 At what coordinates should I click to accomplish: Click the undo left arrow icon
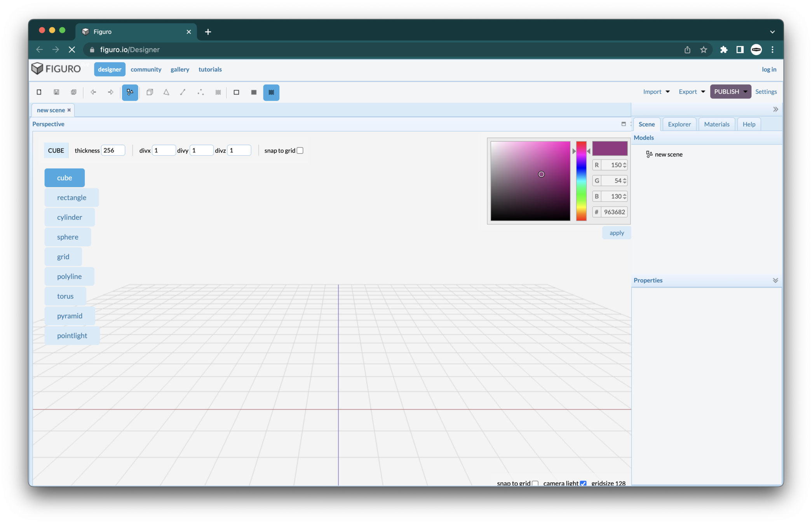tap(93, 92)
